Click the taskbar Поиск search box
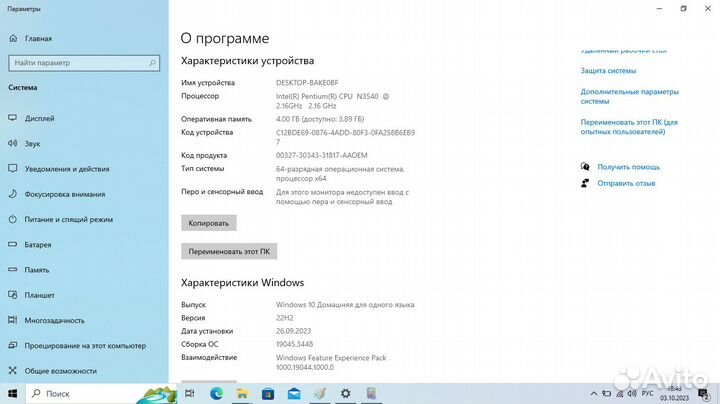The image size is (720, 404). (x=101, y=394)
